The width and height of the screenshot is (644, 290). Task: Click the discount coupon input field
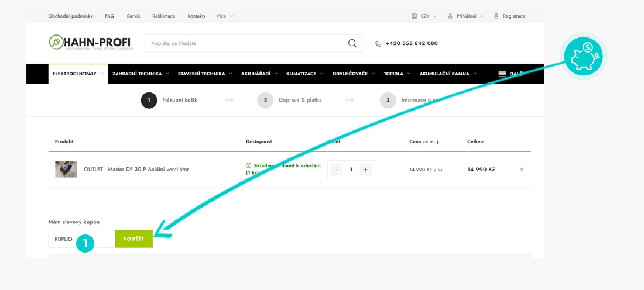[81, 239]
